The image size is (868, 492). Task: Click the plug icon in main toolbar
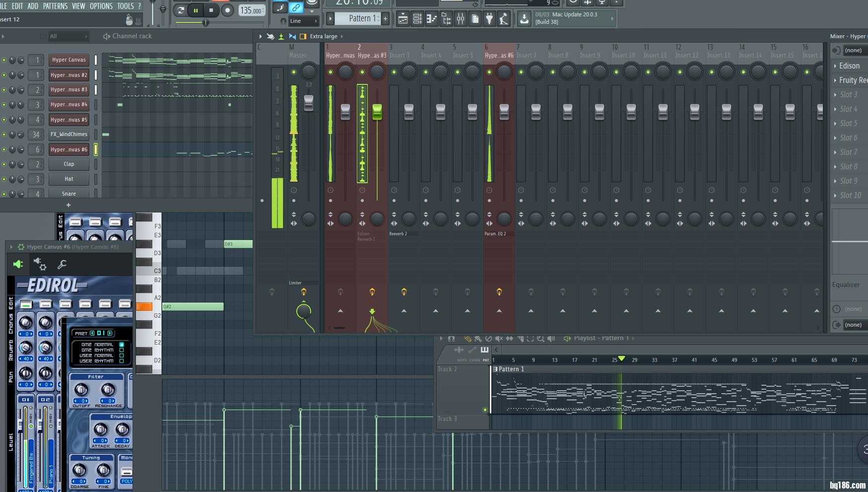(x=489, y=19)
